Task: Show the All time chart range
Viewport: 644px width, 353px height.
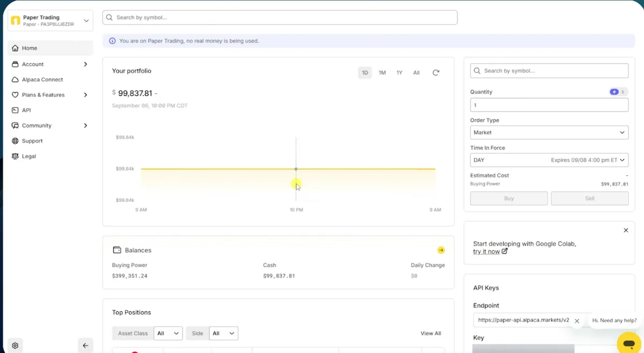Action: pos(416,73)
